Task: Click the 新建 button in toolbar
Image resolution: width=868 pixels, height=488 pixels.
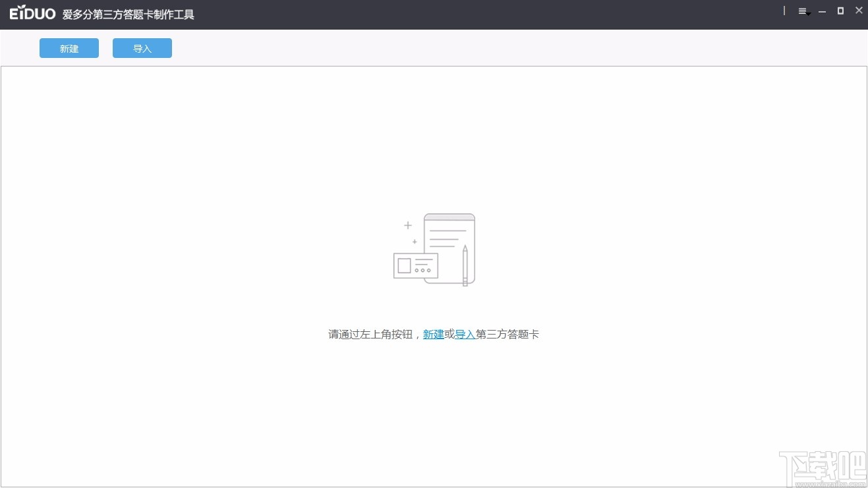Action: (x=69, y=48)
